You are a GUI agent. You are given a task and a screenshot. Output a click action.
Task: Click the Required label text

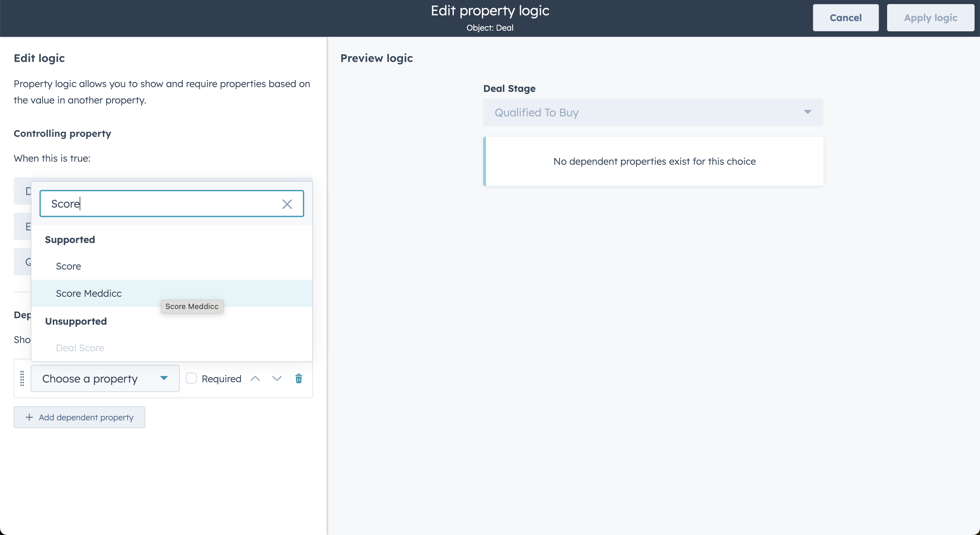pyautogui.click(x=222, y=379)
